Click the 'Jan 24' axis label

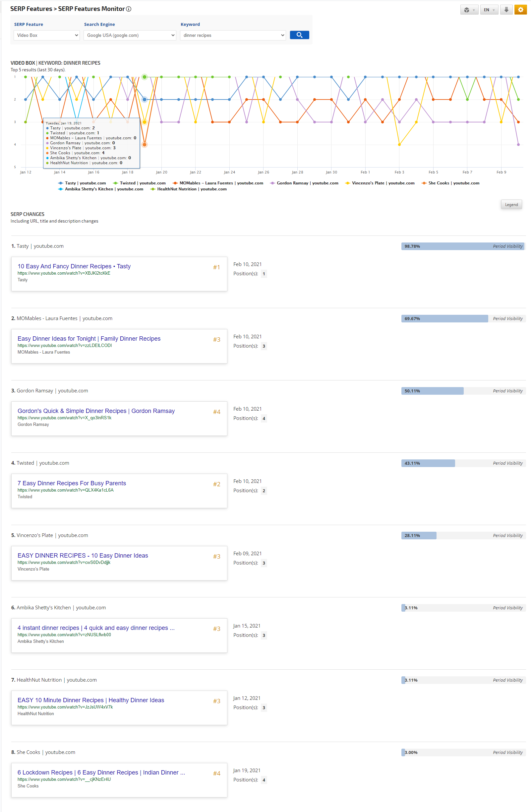[229, 172]
